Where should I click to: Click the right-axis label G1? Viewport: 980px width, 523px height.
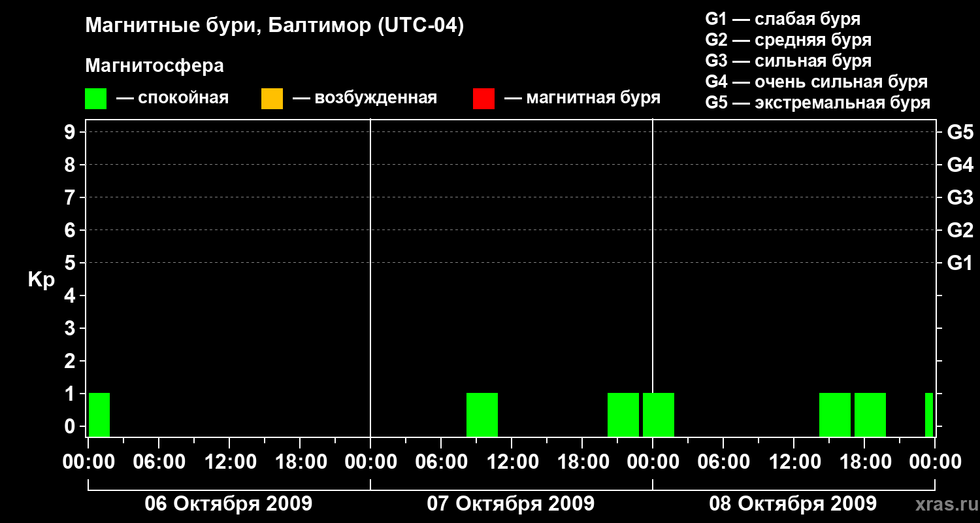[960, 263]
